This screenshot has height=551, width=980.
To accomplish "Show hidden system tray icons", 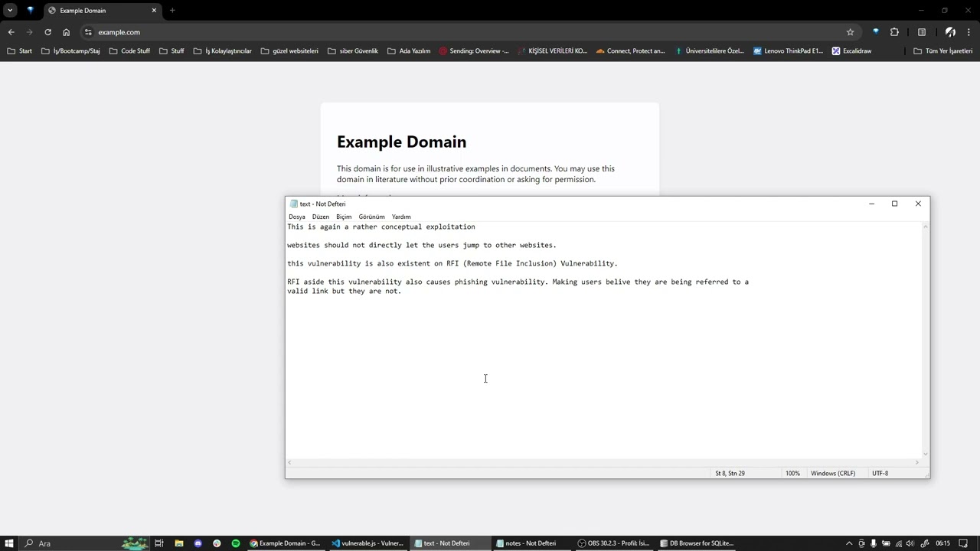I will pyautogui.click(x=848, y=543).
